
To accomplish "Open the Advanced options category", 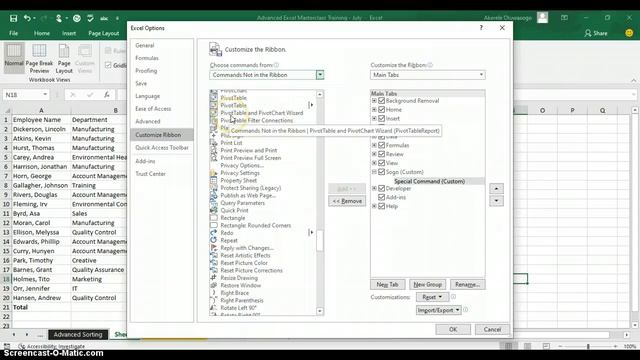I will tap(148, 121).
